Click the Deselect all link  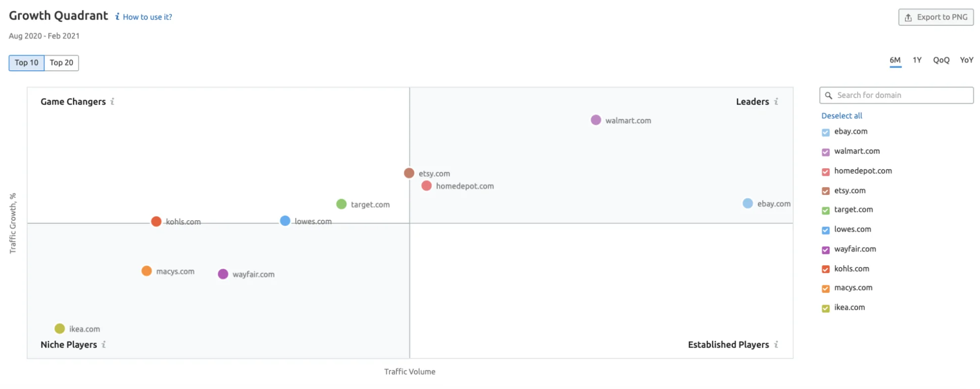[x=841, y=116]
